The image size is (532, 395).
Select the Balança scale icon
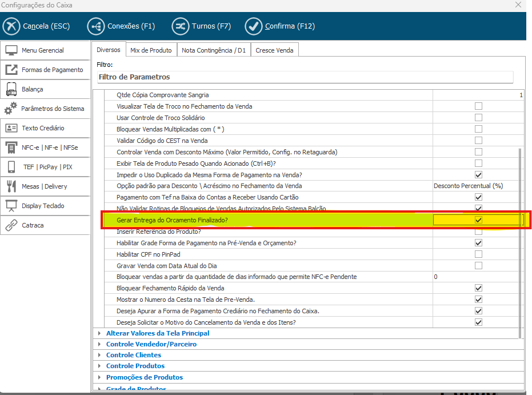11,89
